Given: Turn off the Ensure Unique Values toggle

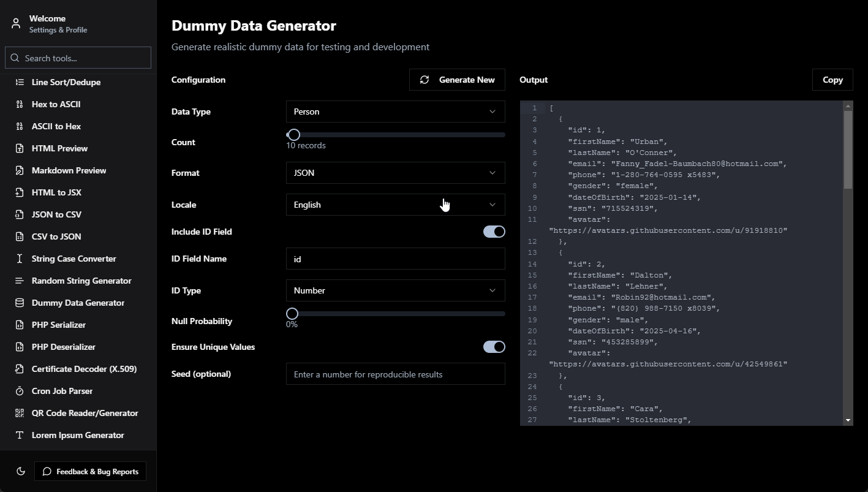Looking at the screenshot, I should point(494,347).
